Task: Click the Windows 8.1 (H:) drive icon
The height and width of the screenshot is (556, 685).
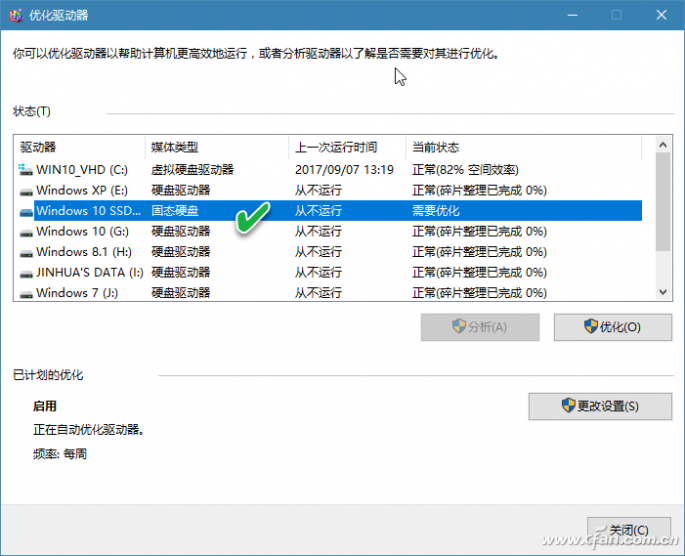Action: click(x=26, y=252)
